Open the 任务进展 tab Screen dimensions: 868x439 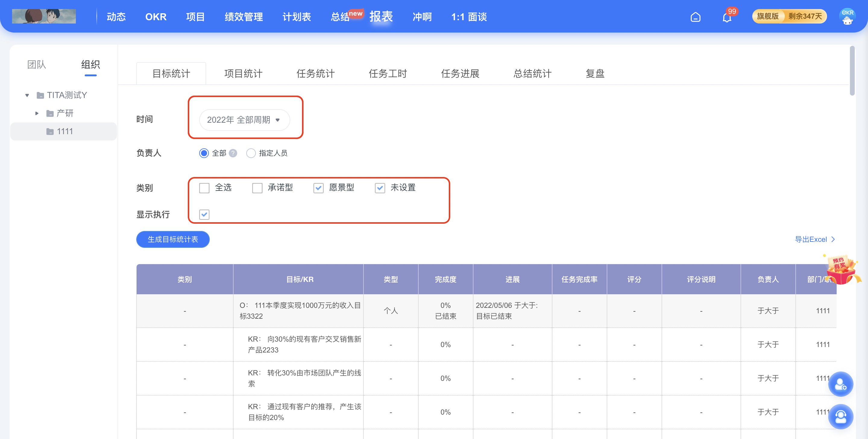click(x=460, y=74)
